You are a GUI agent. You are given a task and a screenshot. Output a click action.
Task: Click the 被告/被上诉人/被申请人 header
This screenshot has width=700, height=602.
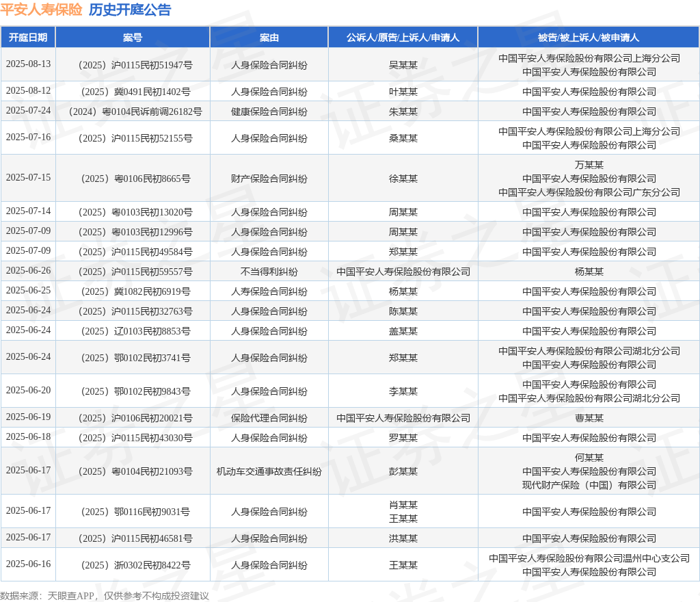click(589, 38)
